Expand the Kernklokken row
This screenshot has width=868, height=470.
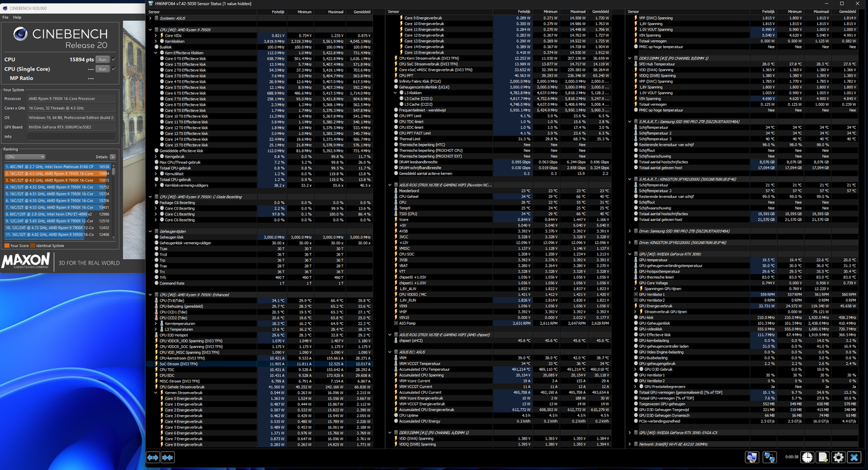pos(157,41)
